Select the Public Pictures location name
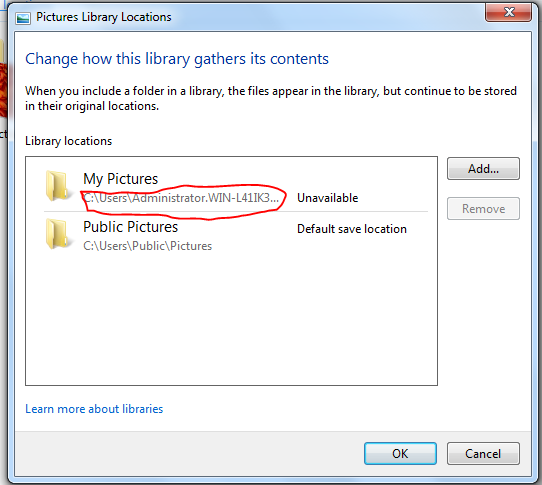 tap(130, 227)
